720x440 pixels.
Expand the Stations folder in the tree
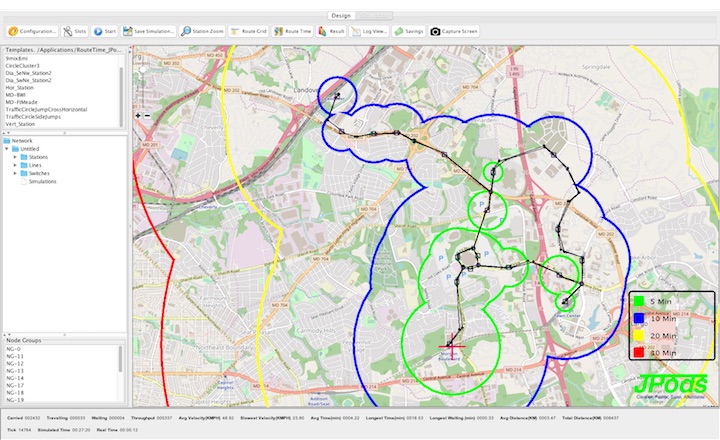click(16, 157)
